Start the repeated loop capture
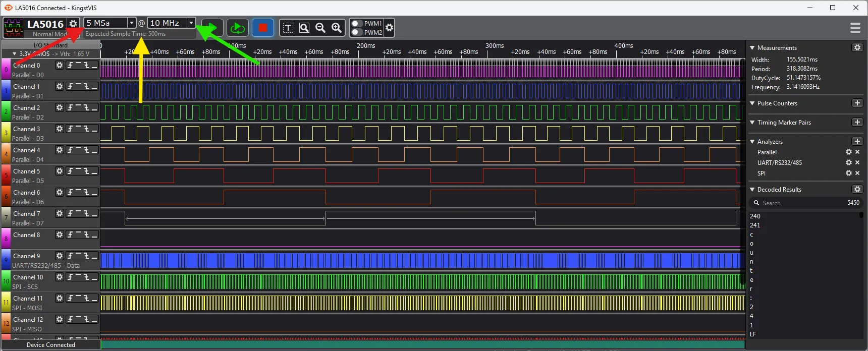The height and width of the screenshot is (351, 868). 237,28
